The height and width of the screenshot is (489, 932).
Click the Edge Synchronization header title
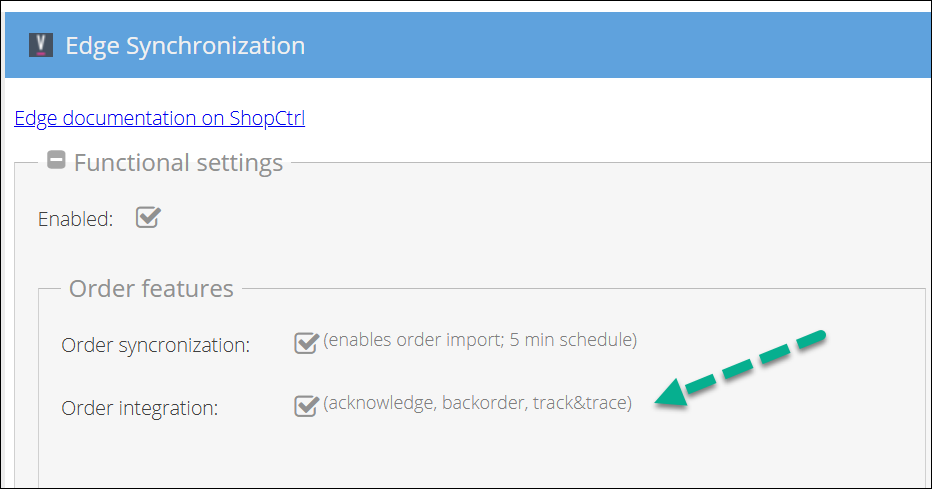click(x=185, y=46)
